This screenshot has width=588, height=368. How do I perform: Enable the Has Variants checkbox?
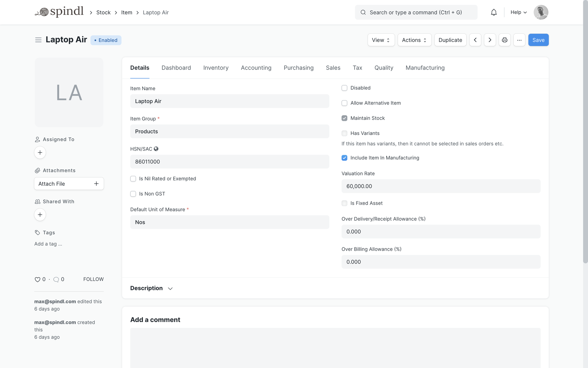(344, 133)
